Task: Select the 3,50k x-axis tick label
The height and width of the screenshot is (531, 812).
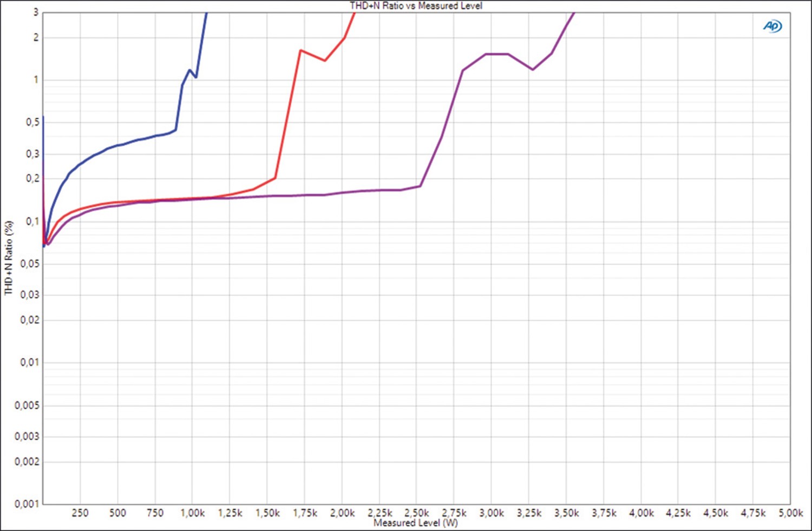Action: coord(566,513)
